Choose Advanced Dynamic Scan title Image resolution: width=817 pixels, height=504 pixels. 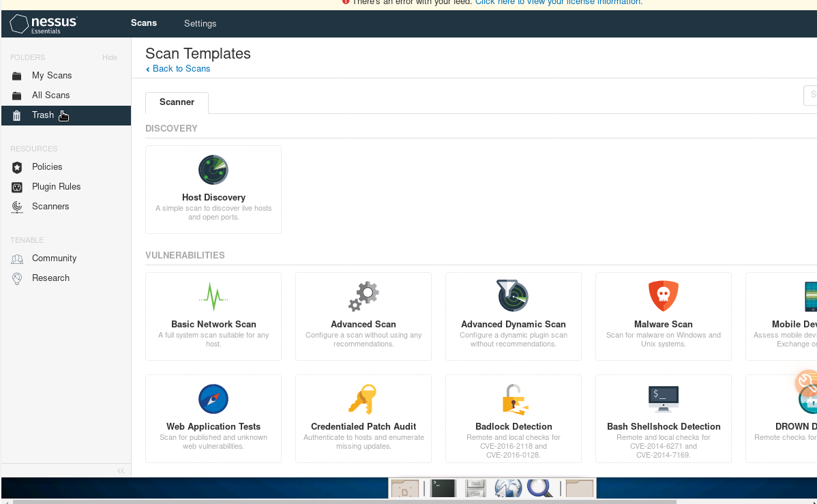click(x=514, y=324)
